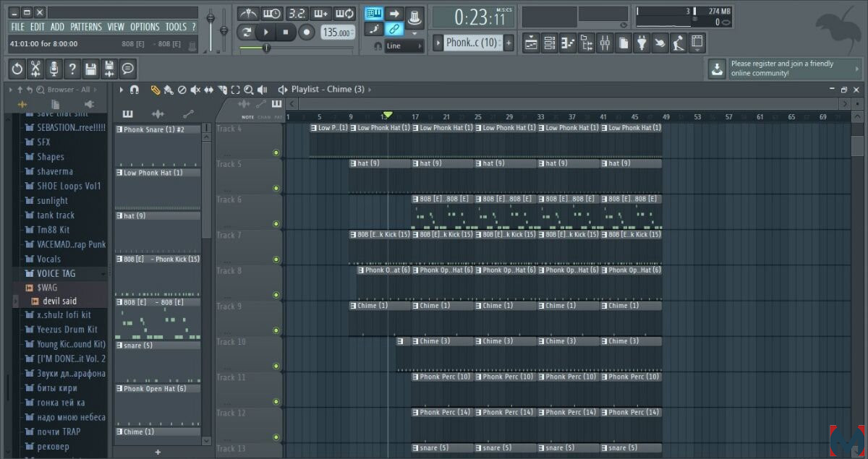Toggle loop recording button
Screen dimensions: 868x459
(x=344, y=14)
